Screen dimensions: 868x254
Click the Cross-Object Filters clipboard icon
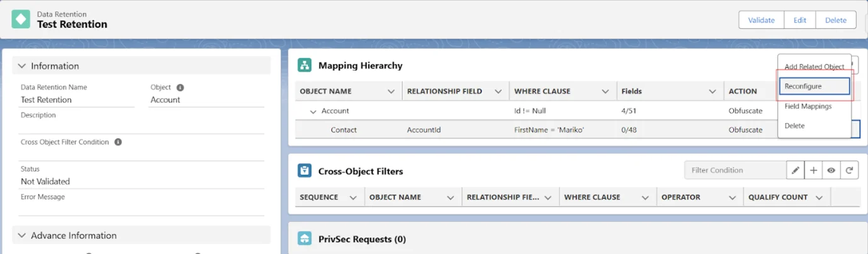pyautogui.click(x=305, y=171)
